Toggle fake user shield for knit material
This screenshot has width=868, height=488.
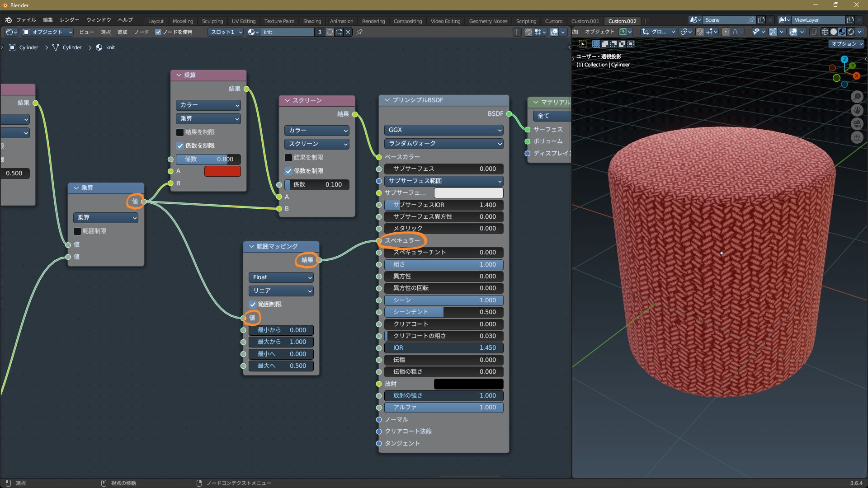[x=330, y=32]
